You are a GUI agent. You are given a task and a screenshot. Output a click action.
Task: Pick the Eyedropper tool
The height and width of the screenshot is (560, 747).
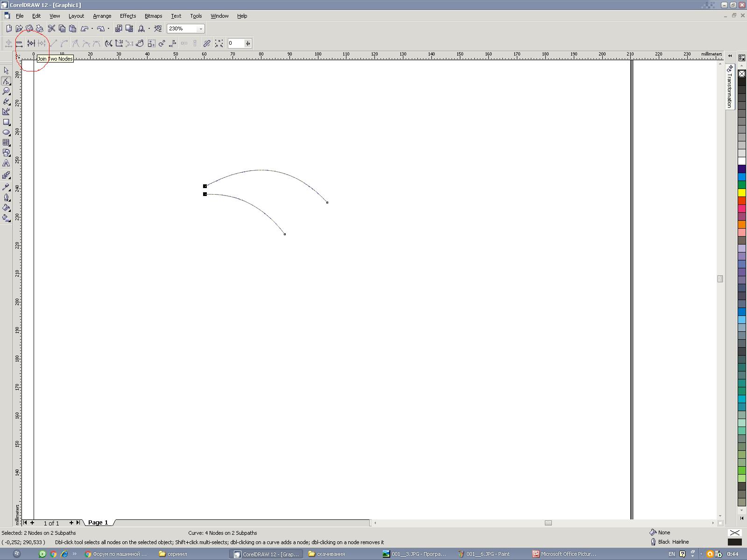(x=7, y=187)
